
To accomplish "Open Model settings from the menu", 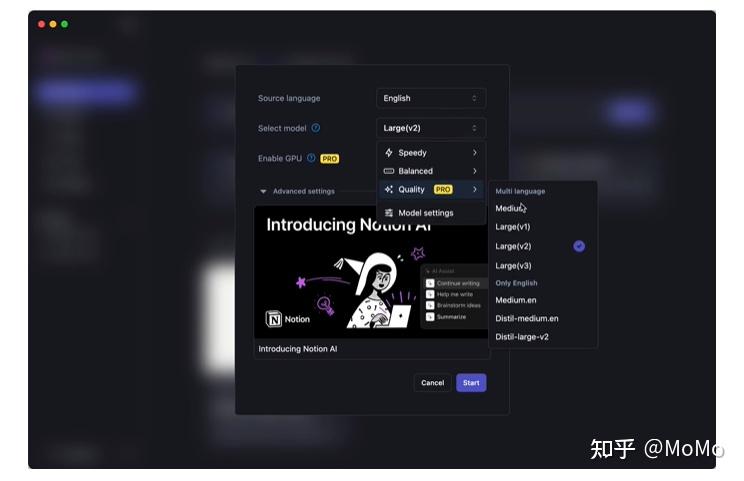I will click(x=431, y=213).
